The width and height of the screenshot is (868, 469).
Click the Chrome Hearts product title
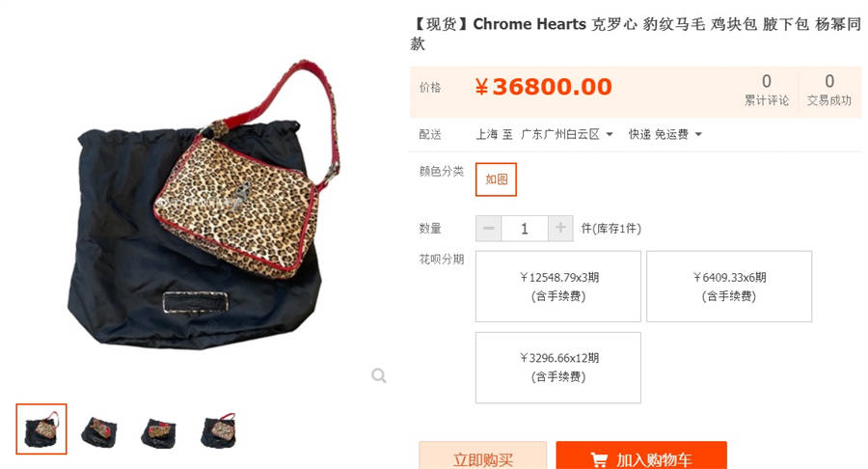pos(636,33)
